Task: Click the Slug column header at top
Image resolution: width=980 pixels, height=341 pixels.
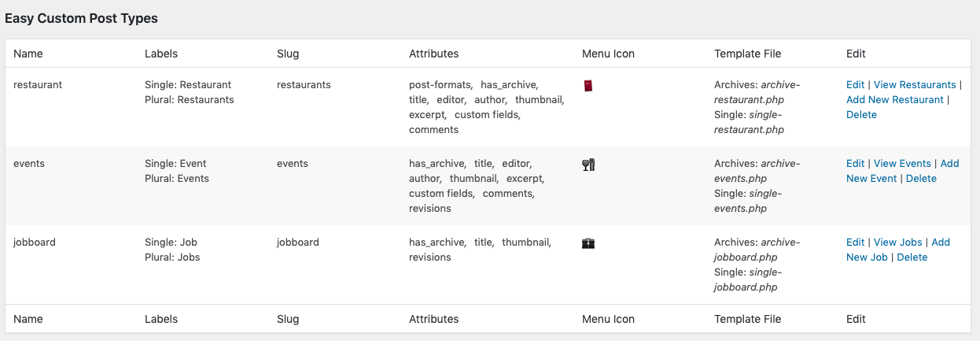Action: pyautogui.click(x=288, y=54)
